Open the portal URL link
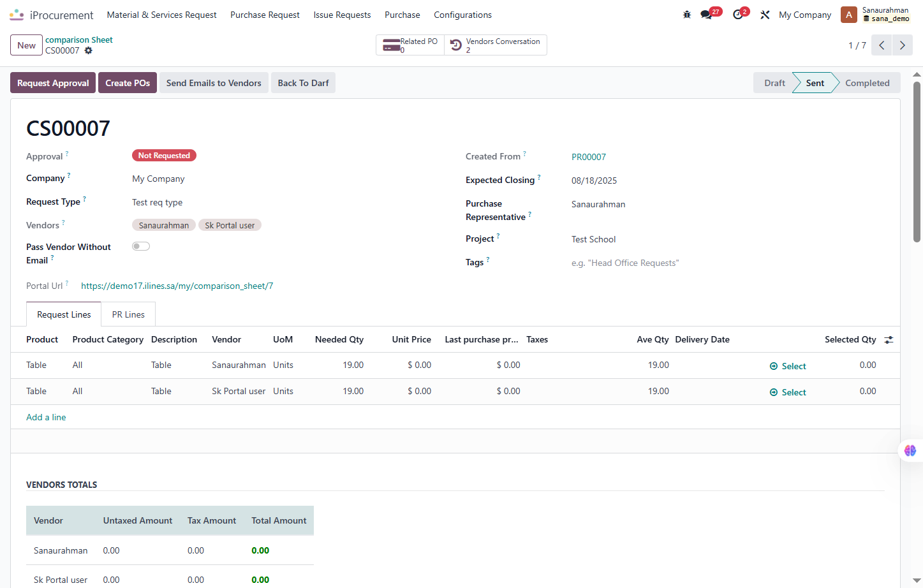 (x=177, y=286)
